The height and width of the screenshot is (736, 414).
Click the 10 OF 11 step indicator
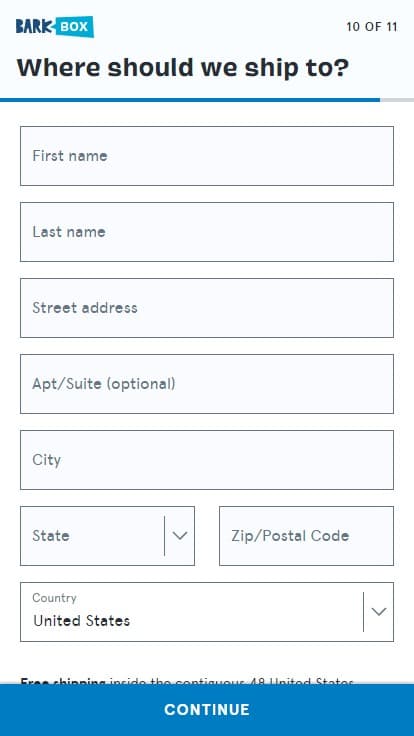(x=372, y=27)
